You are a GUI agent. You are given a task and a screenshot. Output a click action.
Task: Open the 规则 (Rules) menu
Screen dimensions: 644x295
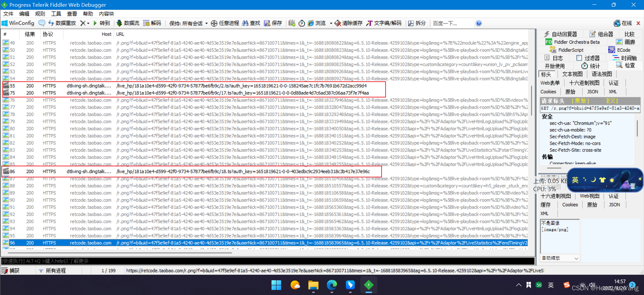pos(40,14)
